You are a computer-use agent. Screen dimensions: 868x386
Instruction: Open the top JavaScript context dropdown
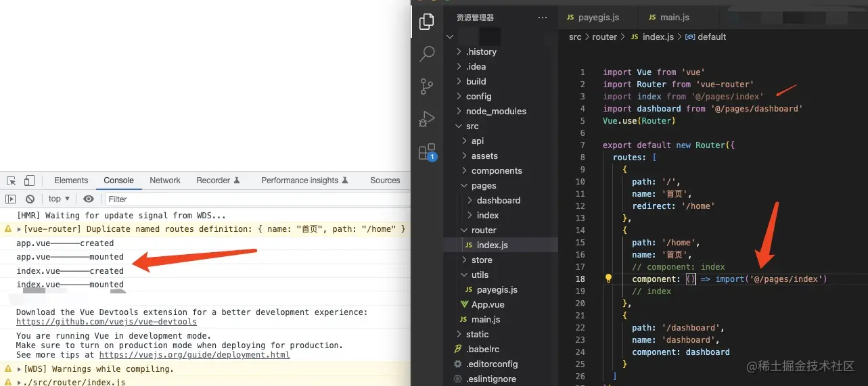[x=59, y=199]
